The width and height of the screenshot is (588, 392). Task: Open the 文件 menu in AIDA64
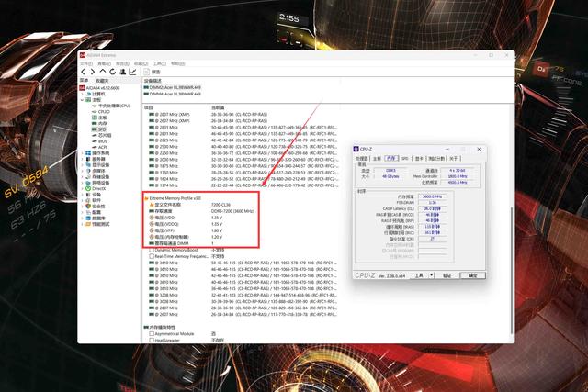point(86,63)
